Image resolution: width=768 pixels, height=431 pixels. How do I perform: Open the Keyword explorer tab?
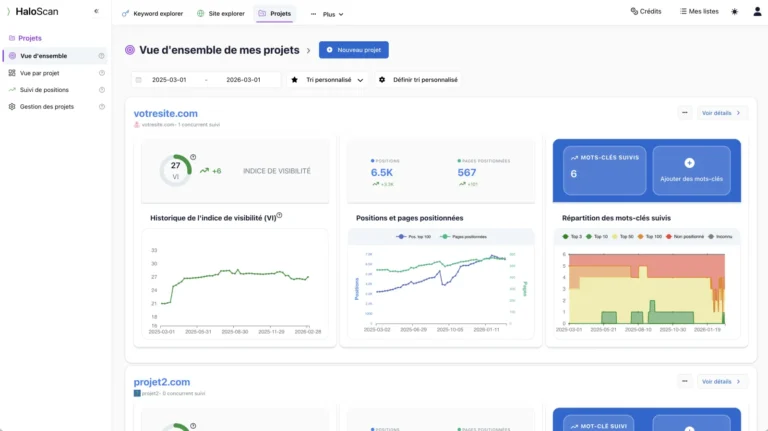click(x=152, y=14)
